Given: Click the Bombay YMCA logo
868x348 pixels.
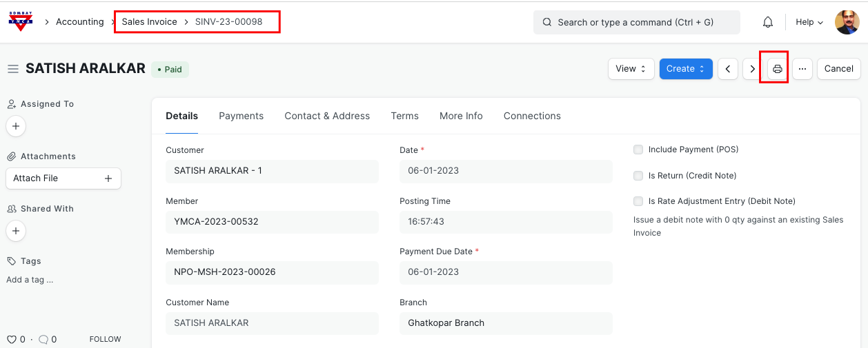Looking at the screenshot, I should click(x=21, y=21).
